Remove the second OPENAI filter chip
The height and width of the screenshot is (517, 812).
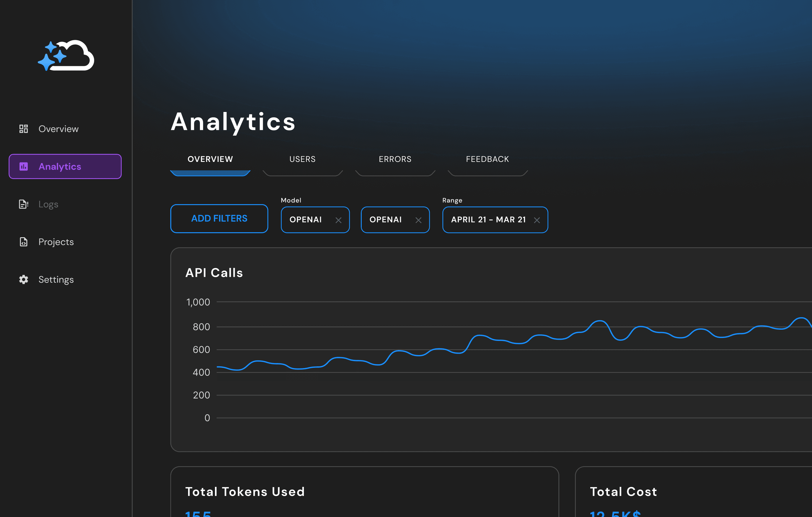point(418,220)
